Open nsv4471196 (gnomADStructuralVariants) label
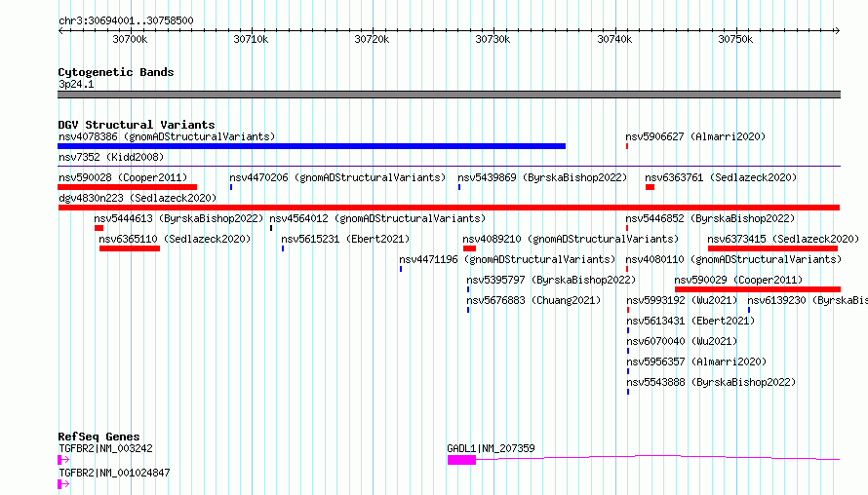This screenshot has height=495, width=868. pyautogui.click(x=507, y=259)
